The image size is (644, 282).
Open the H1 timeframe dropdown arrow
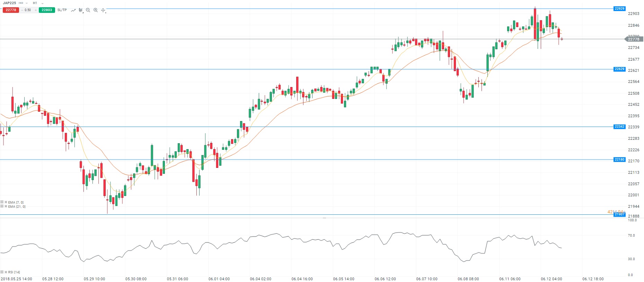(x=43, y=3)
